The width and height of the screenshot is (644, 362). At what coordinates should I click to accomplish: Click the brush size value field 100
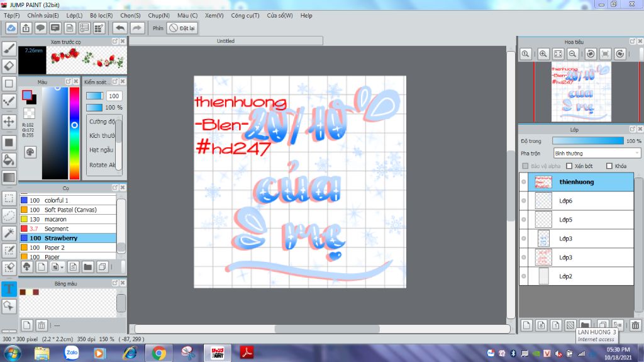tap(114, 96)
